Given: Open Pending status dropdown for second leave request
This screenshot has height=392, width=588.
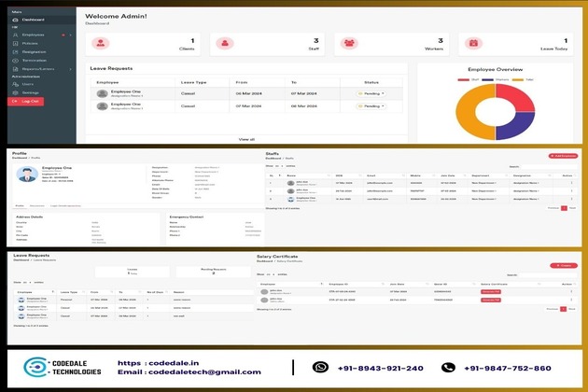Looking at the screenshot, I should point(371,106).
